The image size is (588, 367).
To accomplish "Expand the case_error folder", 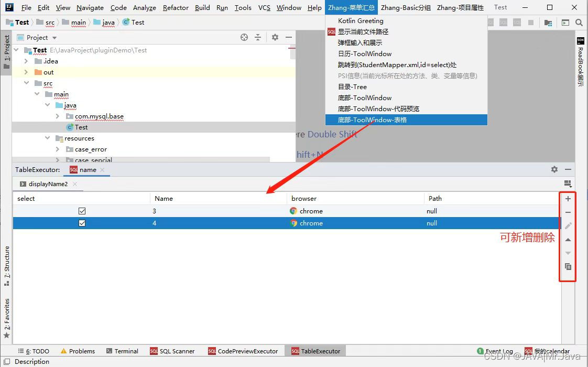I will tap(57, 149).
